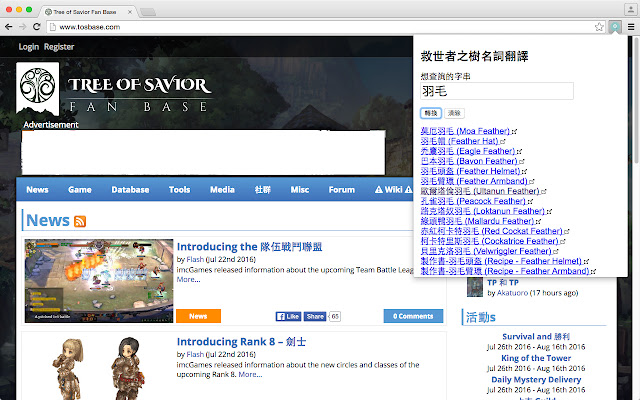This screenshot has height=400, width=640.
Task: Go back using the browser back arrow
Action: [10, 26]
